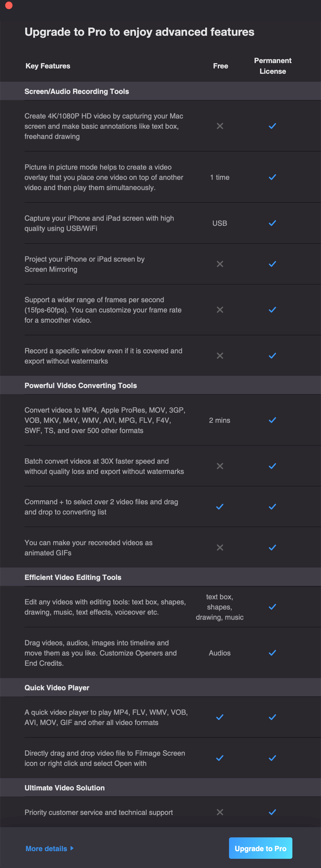Screen dimensions: 321x868
Task: Click the Free checkmark for Command + select row
Action: click(x=220, y=507)
